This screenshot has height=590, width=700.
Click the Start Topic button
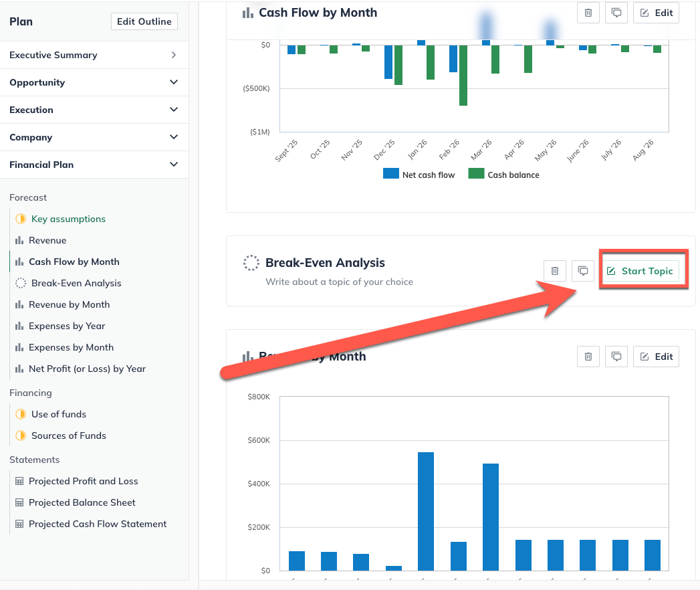640,271
